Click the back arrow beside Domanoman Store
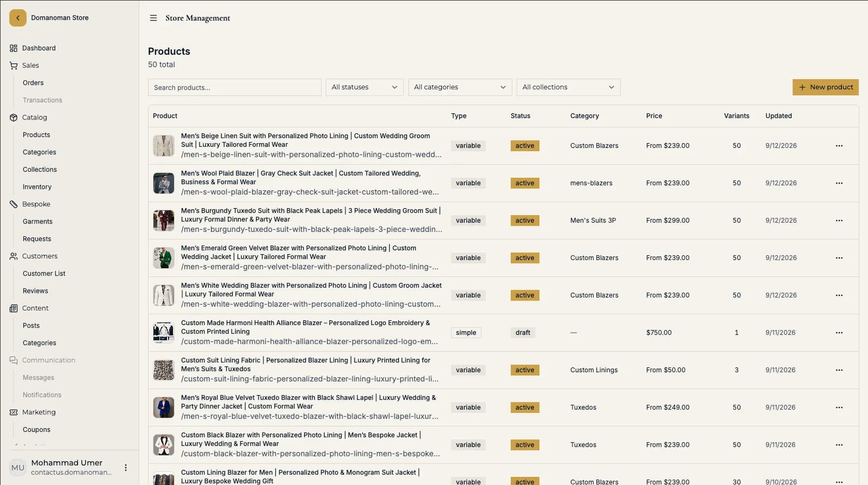Screen dimensions: 868x485 pos(18,18)
